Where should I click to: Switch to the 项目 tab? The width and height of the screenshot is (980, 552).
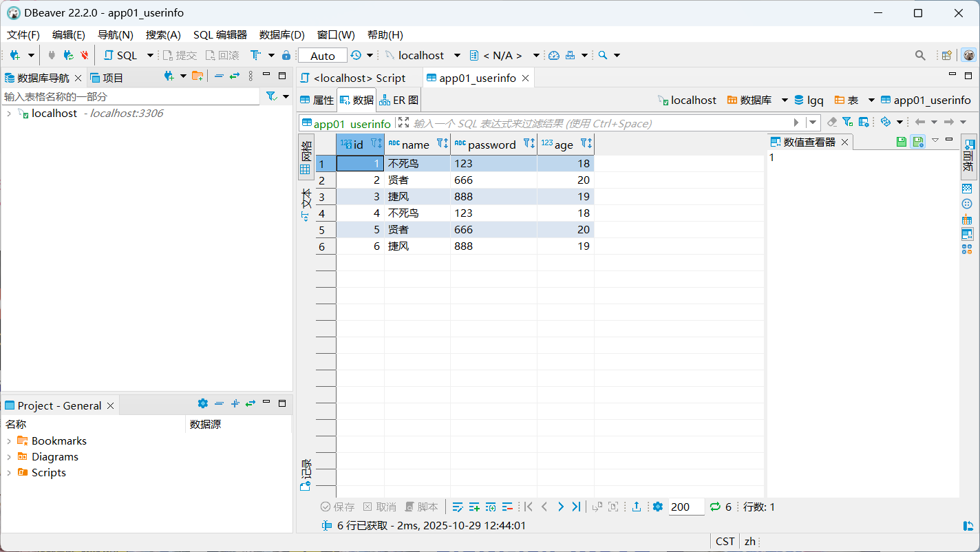pyautogui.click(x=107, y=78)
